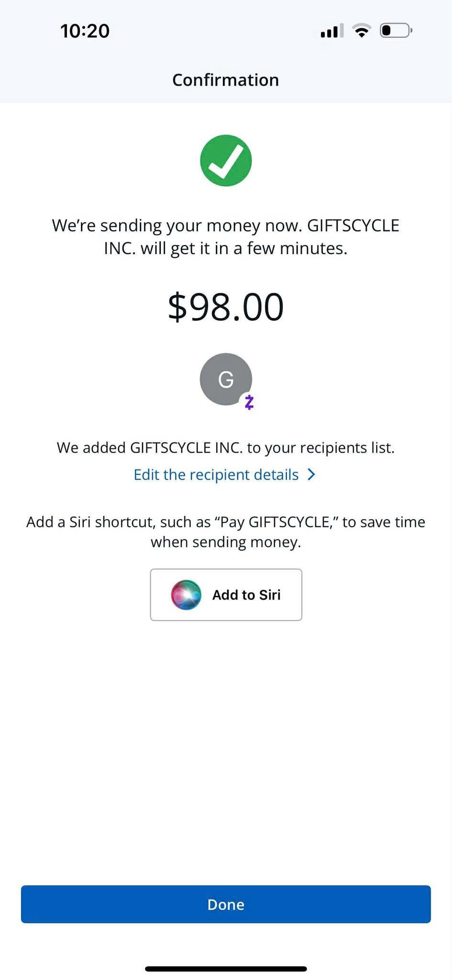Image resolution: width=452 pixels, height=980 pixels.
Task: Tap the battery indicator icon
Action: (396, 31)
